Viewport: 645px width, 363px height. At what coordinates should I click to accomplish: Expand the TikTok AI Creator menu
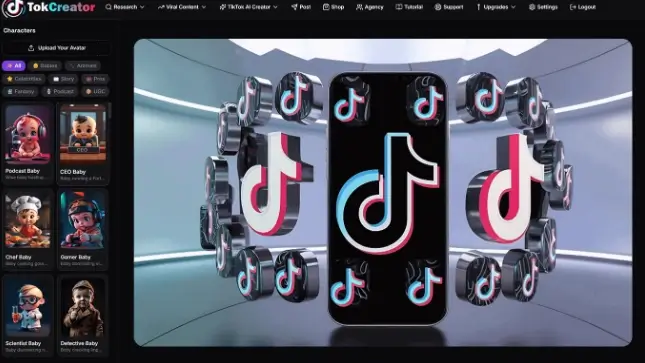248,7
